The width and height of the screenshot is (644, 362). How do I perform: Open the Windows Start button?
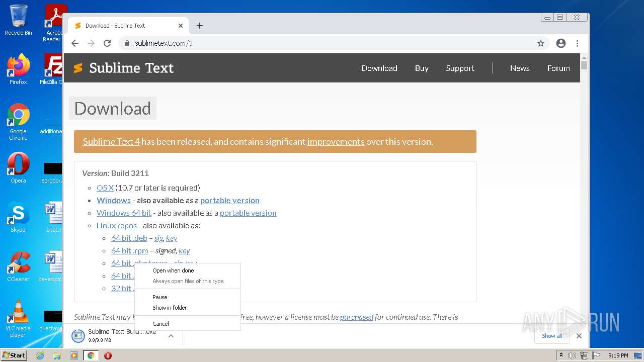pos(14,355)
